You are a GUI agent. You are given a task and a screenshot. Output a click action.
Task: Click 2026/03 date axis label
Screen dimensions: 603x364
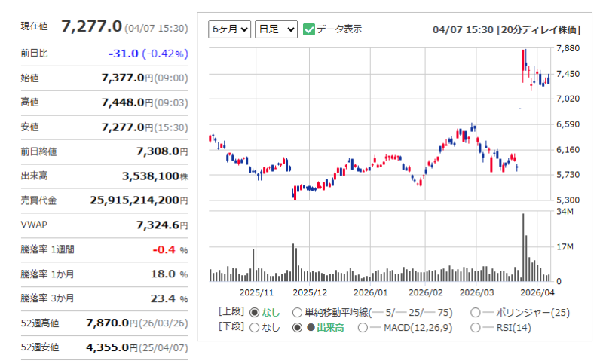click(477, 293)
